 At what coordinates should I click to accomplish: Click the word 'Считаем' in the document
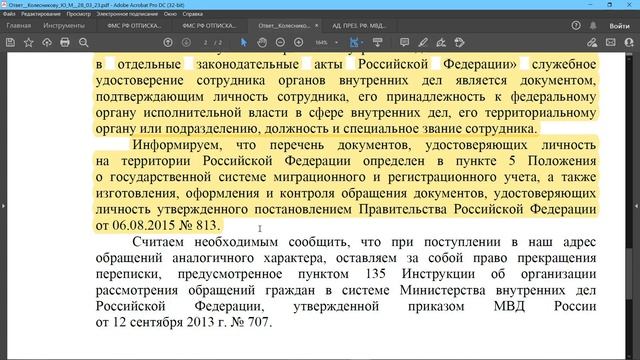click(x=158, y=242)
